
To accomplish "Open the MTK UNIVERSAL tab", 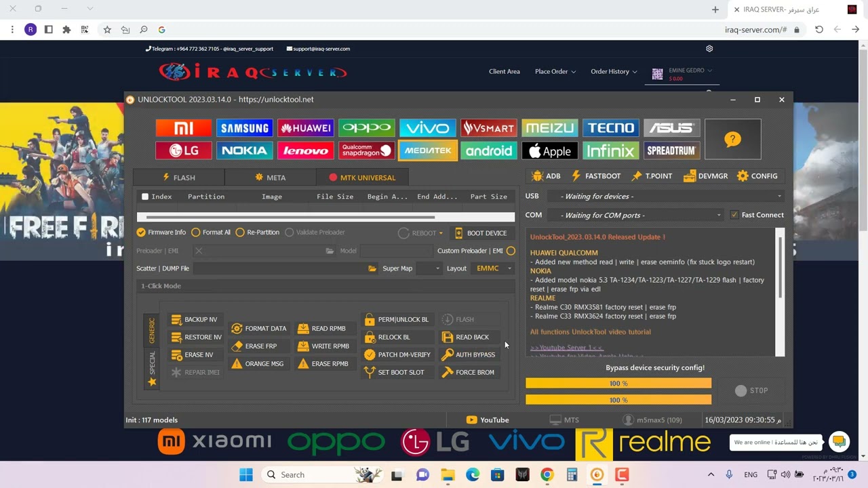I will tap(362, 178).
